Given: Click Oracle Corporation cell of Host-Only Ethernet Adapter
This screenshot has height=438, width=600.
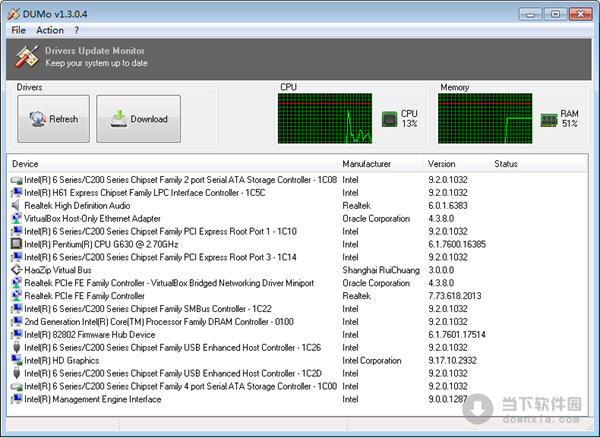Looking at the screenshot, I should coord(376,218).
